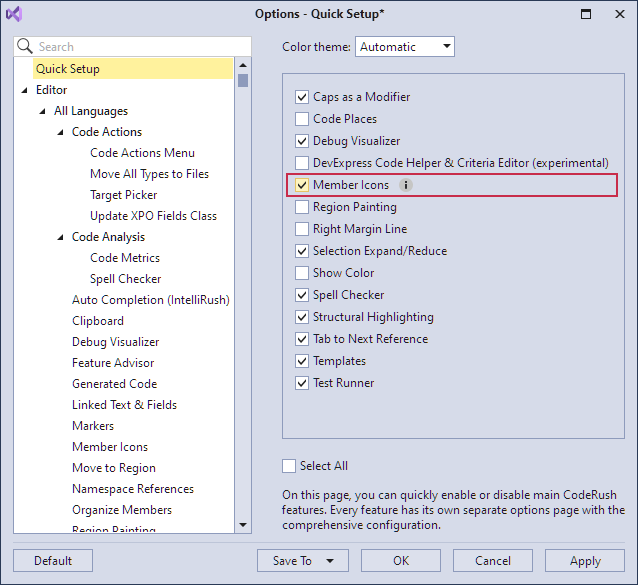Select Feature Advisor in the tree
This screenshot has height=585, width=638.
(113, 363)
